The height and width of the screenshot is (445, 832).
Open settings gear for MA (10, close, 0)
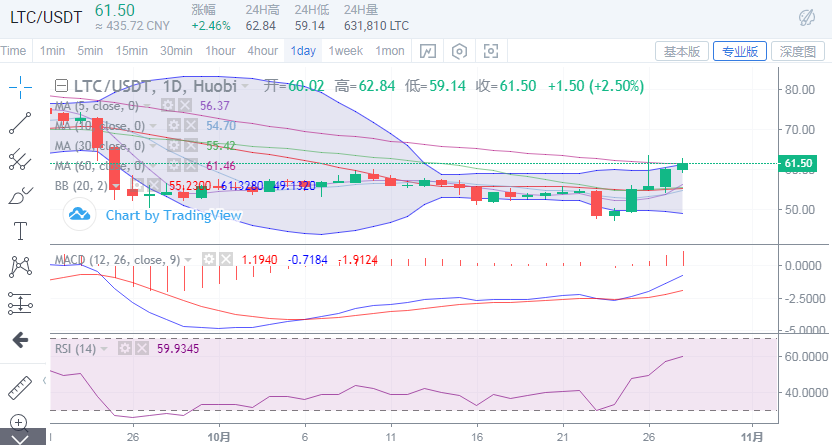point(174,126)
